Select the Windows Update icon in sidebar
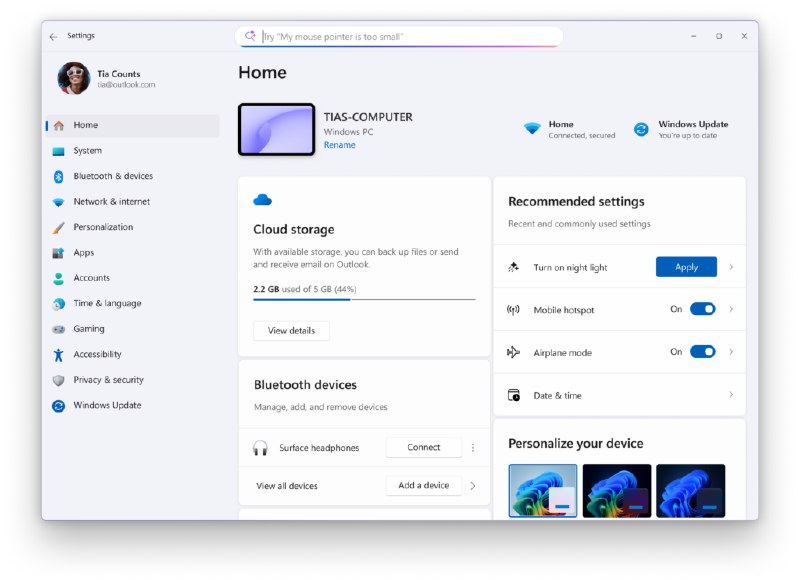 click(60, 405)
